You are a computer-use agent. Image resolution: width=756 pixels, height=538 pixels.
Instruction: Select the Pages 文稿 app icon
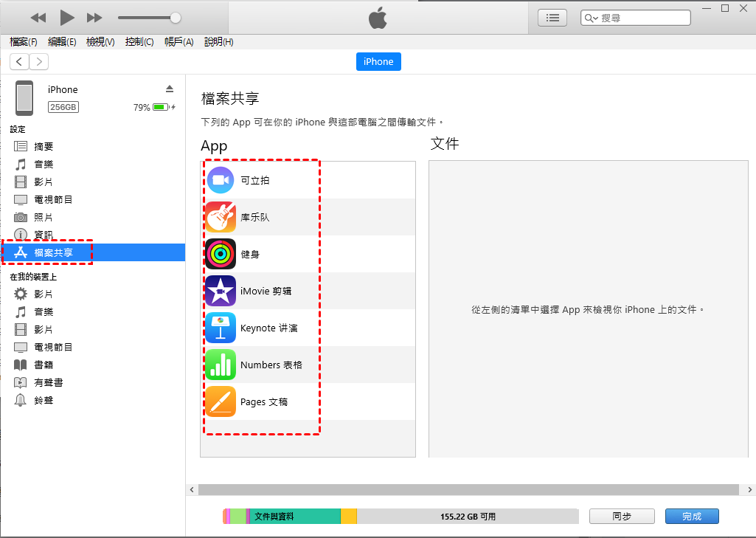tap(220, 401)
